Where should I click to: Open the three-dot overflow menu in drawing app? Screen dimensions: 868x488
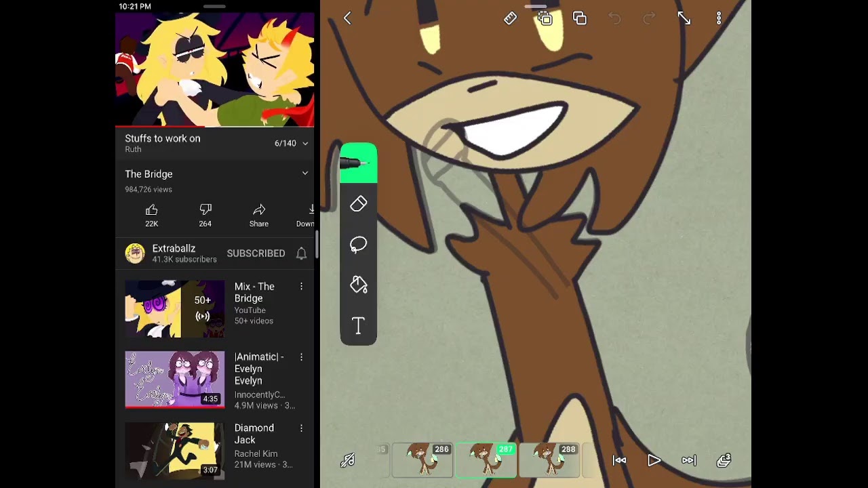coord(719,18)
